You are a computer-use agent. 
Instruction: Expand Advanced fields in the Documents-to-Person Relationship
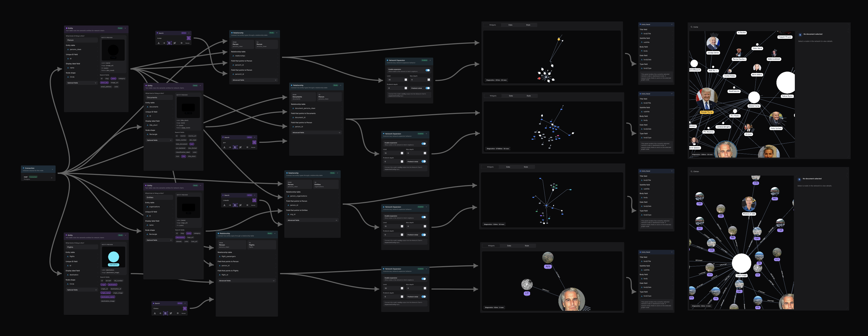316,133
